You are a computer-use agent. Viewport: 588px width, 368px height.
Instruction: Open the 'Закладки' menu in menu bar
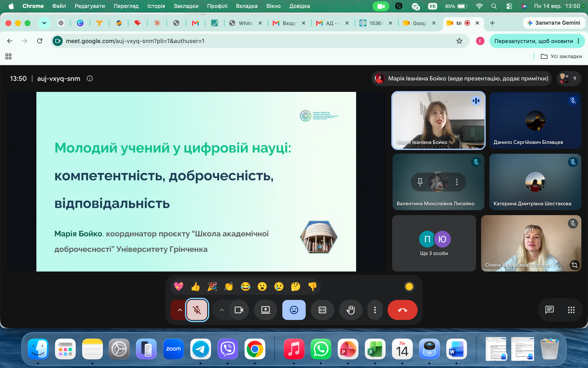[x=186, y=6]
